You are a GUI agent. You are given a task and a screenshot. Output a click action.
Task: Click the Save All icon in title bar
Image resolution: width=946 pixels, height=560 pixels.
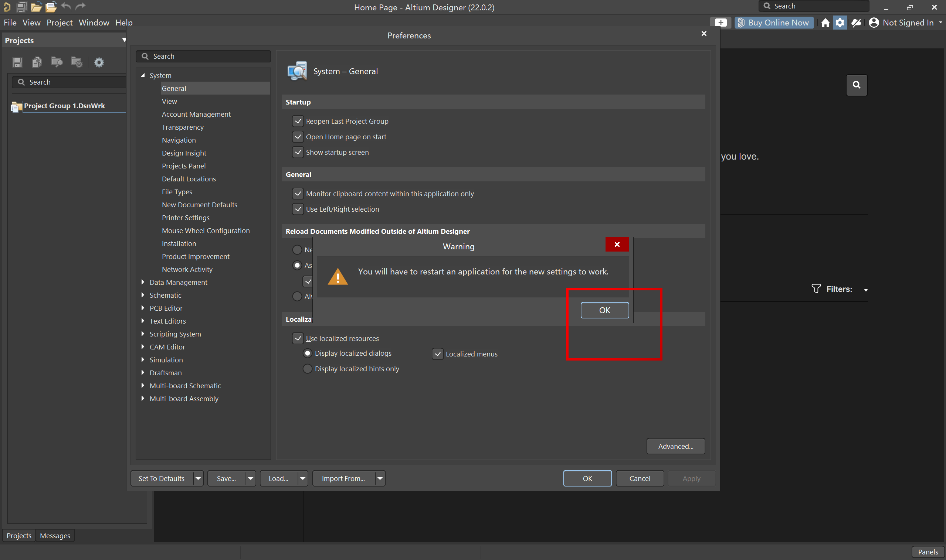[21, 6]
